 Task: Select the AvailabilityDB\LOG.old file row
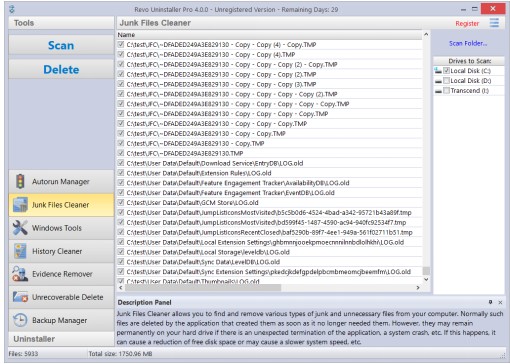coord(269,183)
